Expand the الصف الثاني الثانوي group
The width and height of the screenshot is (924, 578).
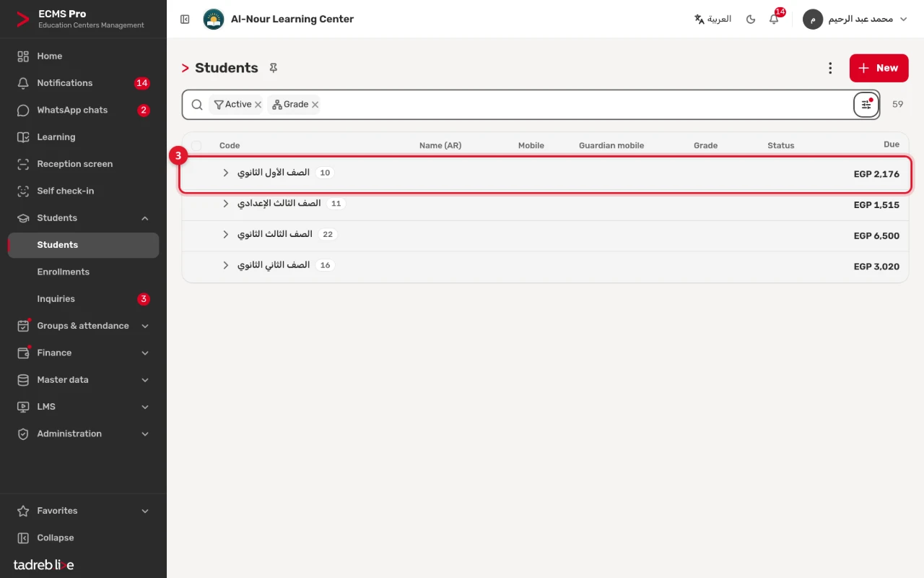pyautogui.click(x=225, y=265)
